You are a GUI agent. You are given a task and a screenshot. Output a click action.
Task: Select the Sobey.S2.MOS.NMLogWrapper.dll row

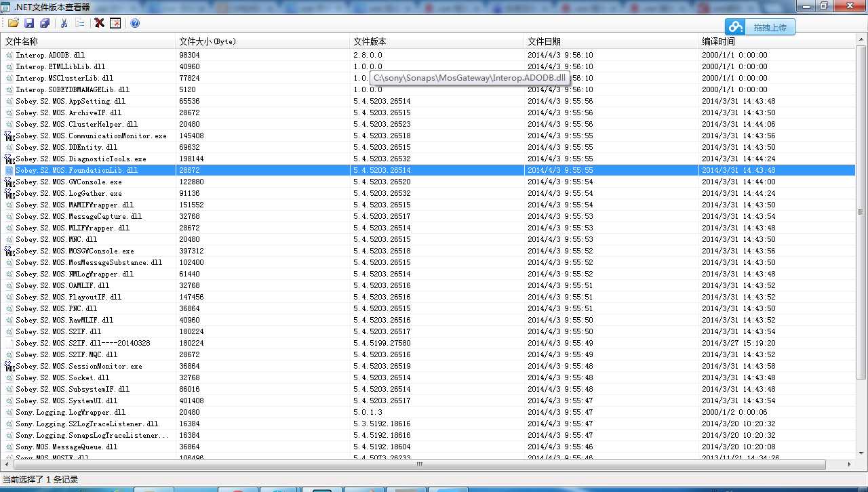[428, 274]
